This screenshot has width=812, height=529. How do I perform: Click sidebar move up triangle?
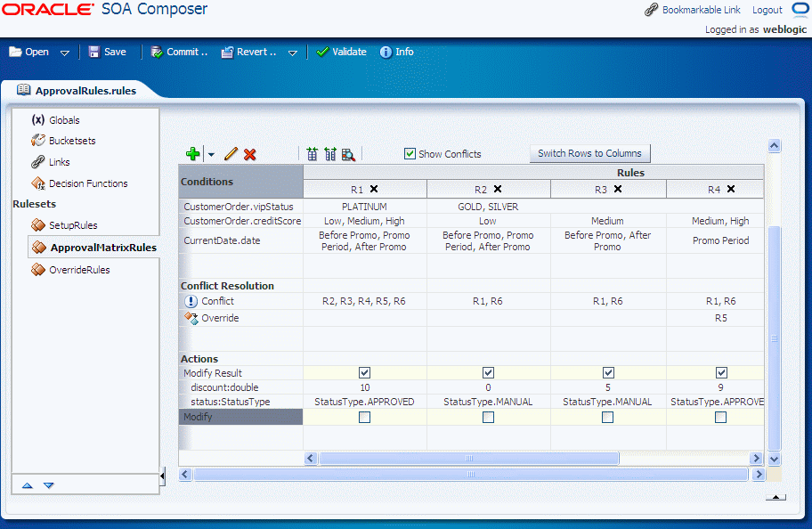(x=28, y=485)
